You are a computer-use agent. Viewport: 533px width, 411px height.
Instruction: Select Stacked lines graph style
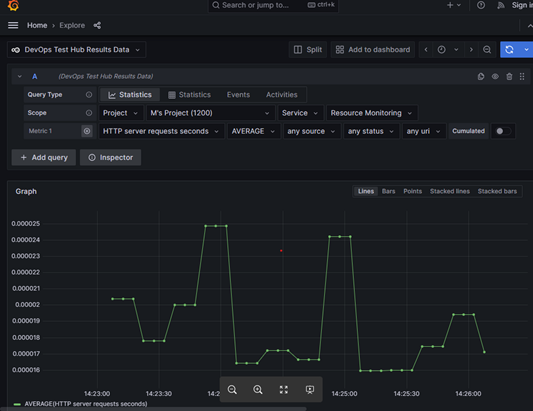450,191
